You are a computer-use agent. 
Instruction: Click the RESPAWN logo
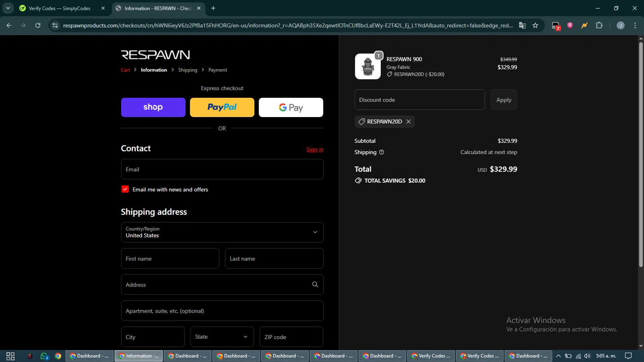(x=155, y=55)
